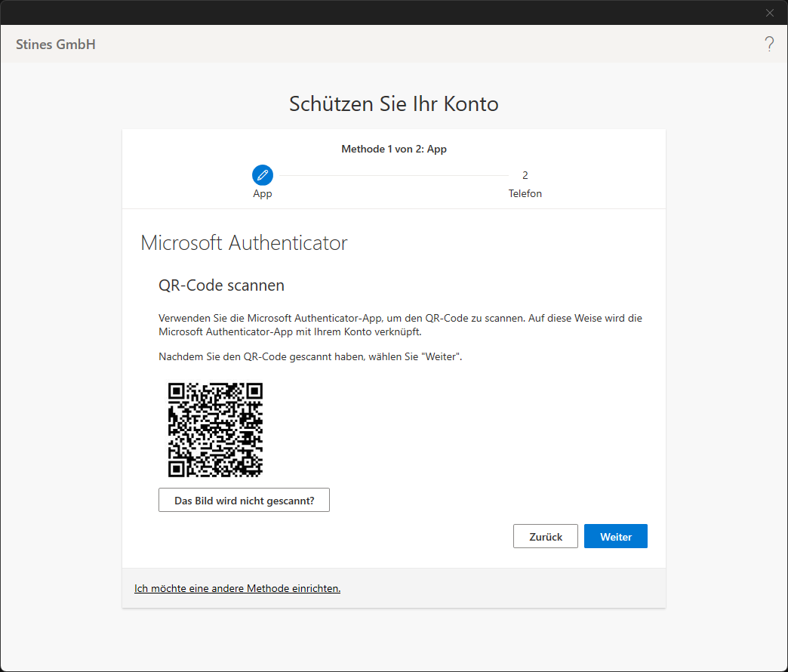Click the dark window title bar
This screenshot has width=788, height=672.
(377, 12)
